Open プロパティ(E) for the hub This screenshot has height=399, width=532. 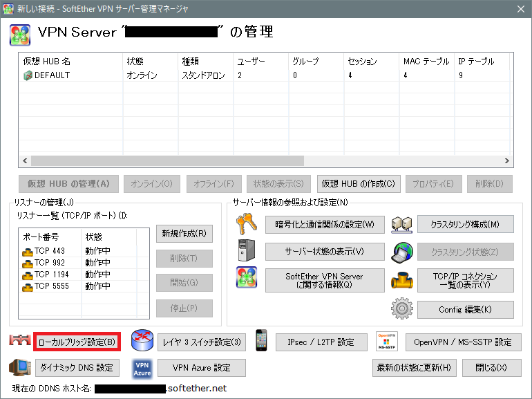[433, 184]
